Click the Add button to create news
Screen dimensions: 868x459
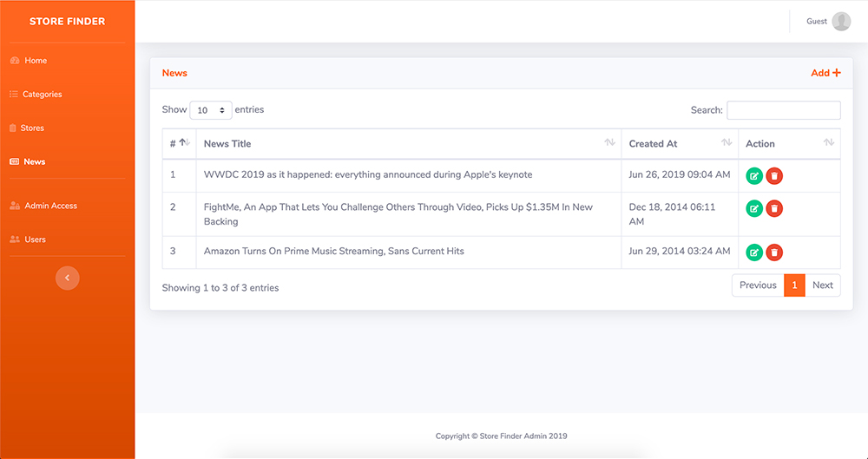(825, 73)
